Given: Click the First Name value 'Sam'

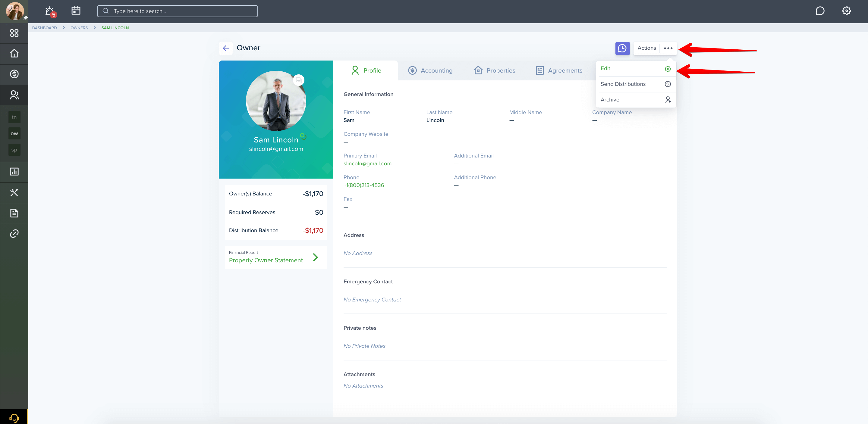Looking at the screenshot, I should tap(349, 120).
